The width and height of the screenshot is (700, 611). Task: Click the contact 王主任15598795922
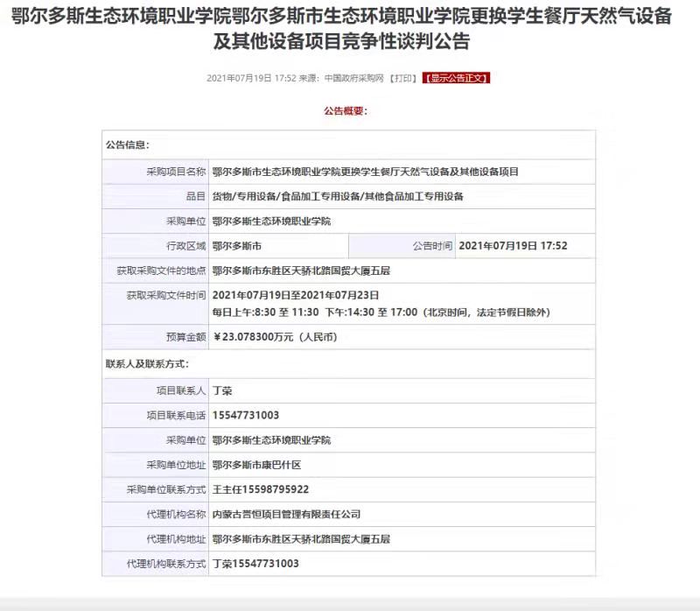261,489
